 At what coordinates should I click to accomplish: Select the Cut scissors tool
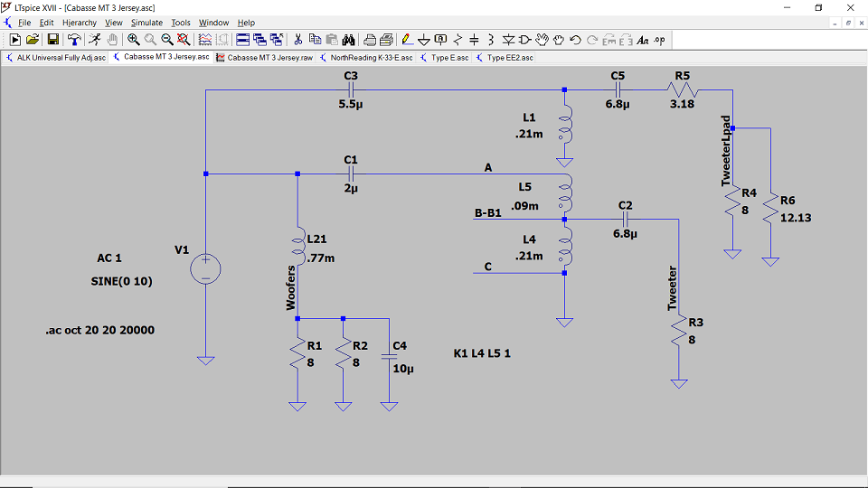[x=297, y=39]
